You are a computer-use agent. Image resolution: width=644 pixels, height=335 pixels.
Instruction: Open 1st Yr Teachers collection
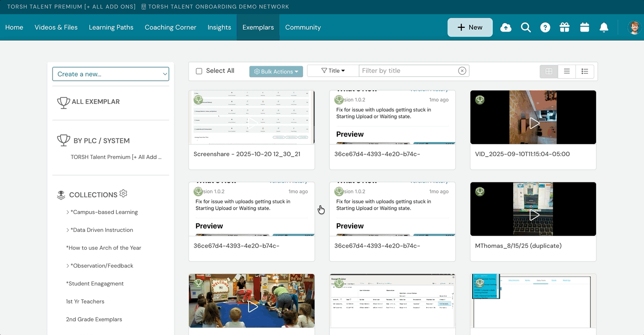pos(85,302)
